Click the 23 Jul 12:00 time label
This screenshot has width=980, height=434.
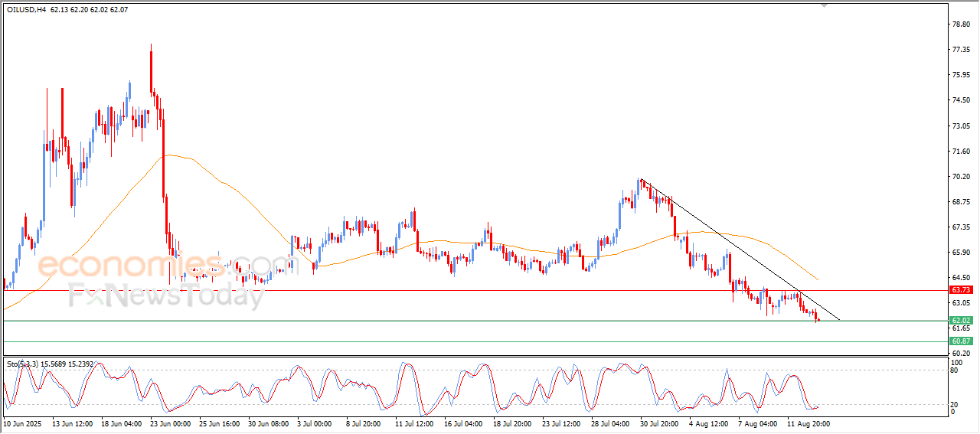[x=562, y=423]
